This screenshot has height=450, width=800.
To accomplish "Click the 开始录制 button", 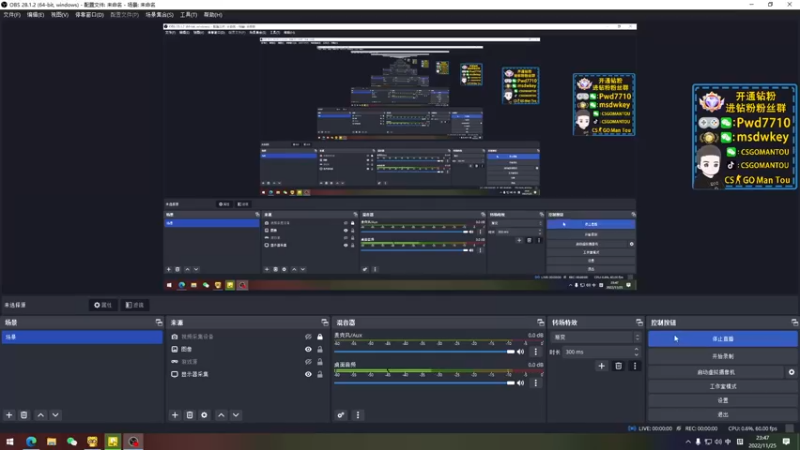I will (x=722, y=356).
